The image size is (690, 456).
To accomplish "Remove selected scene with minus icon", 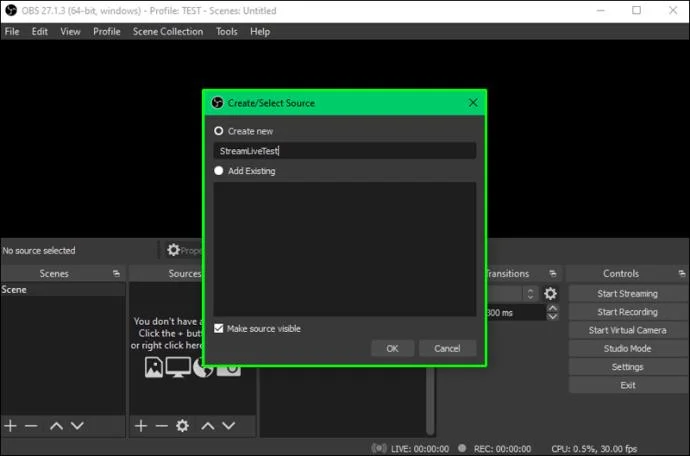I will tap(31, 426).
